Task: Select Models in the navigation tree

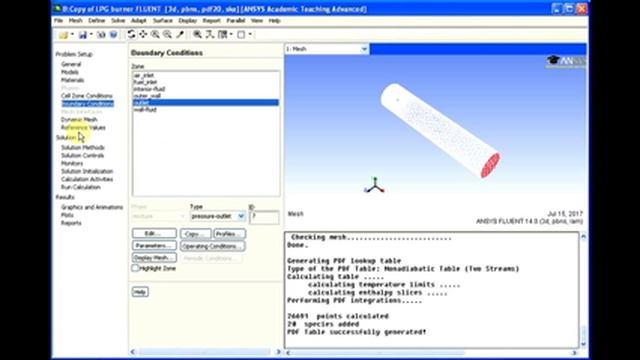Action: 70,72
